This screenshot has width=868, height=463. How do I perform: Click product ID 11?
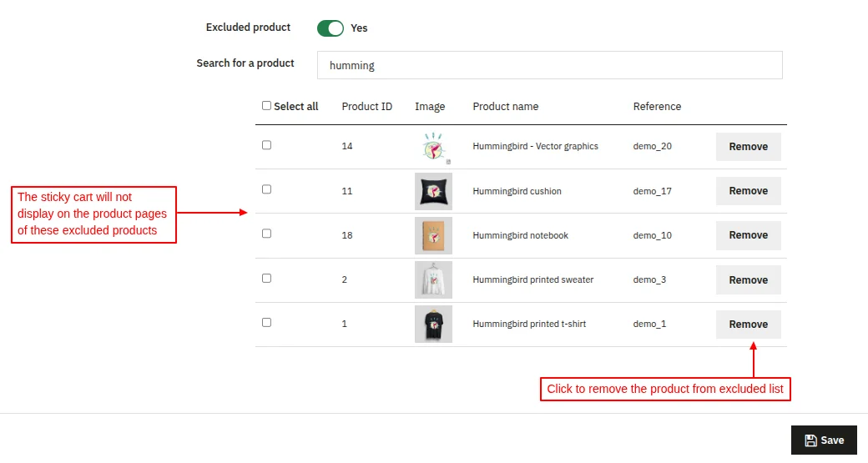[x=347, y=191]
